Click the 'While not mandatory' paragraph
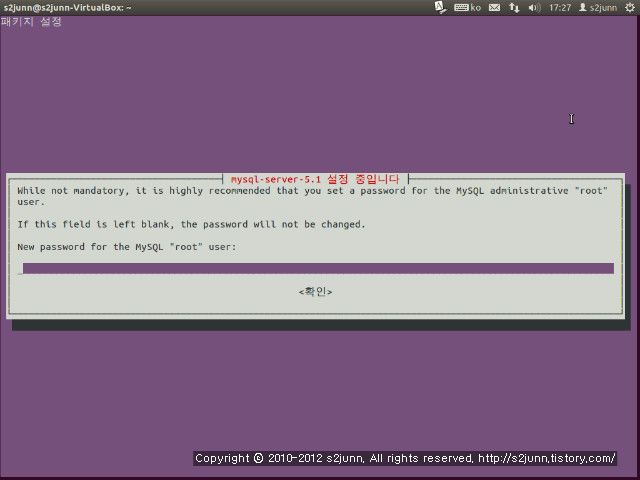 click(313, 196)
